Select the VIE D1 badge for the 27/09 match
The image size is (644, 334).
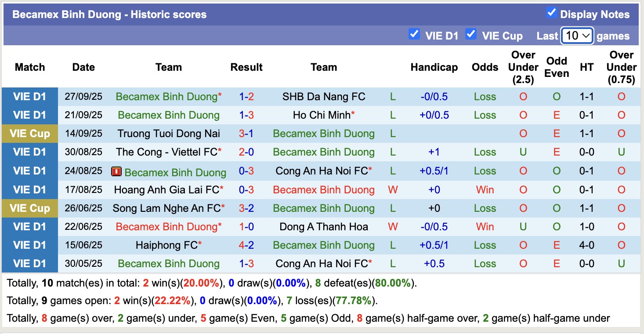click(29, 96)
